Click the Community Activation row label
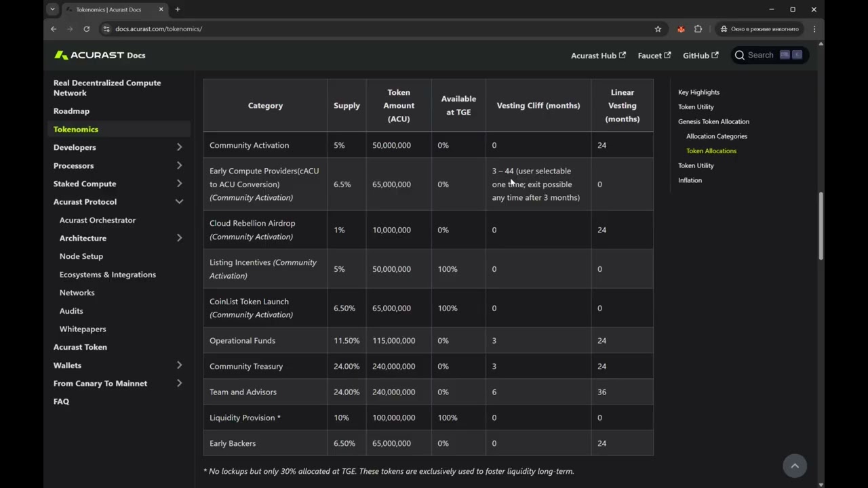This screenshot has height=488, width=868. tap(249, 145)
